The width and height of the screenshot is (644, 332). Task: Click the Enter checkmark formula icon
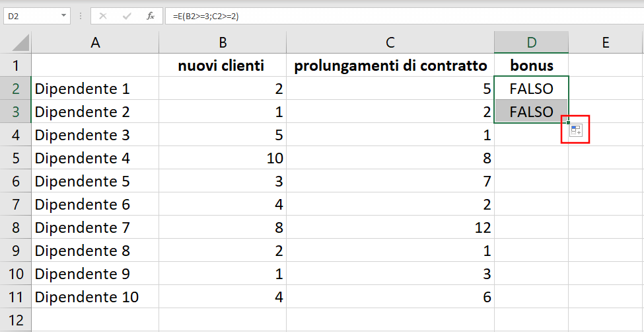tap(127, 16)
